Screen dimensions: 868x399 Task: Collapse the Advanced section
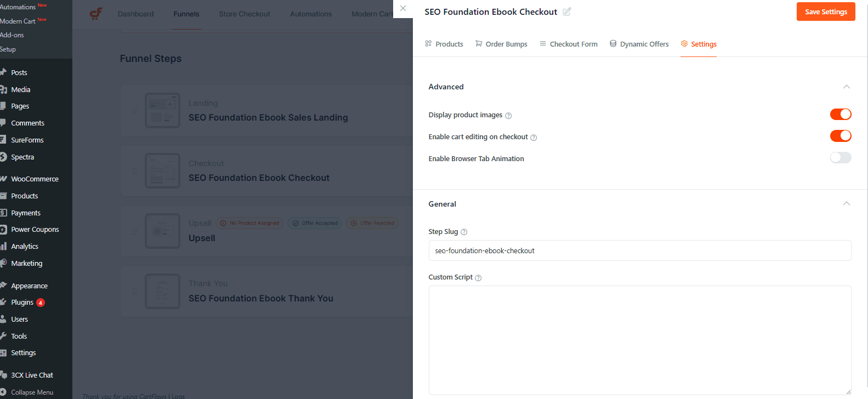(x=846, y=87)
